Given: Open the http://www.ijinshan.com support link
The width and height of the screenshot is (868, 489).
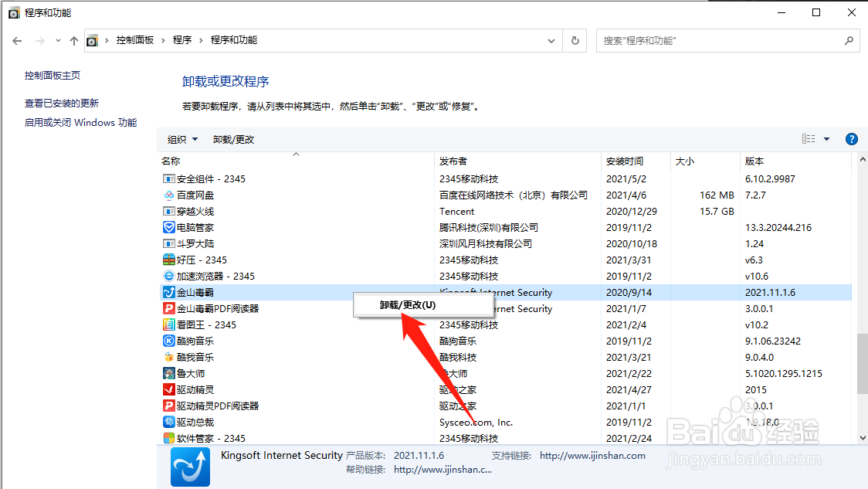Looking at the screenshot, I should (592, 456).
